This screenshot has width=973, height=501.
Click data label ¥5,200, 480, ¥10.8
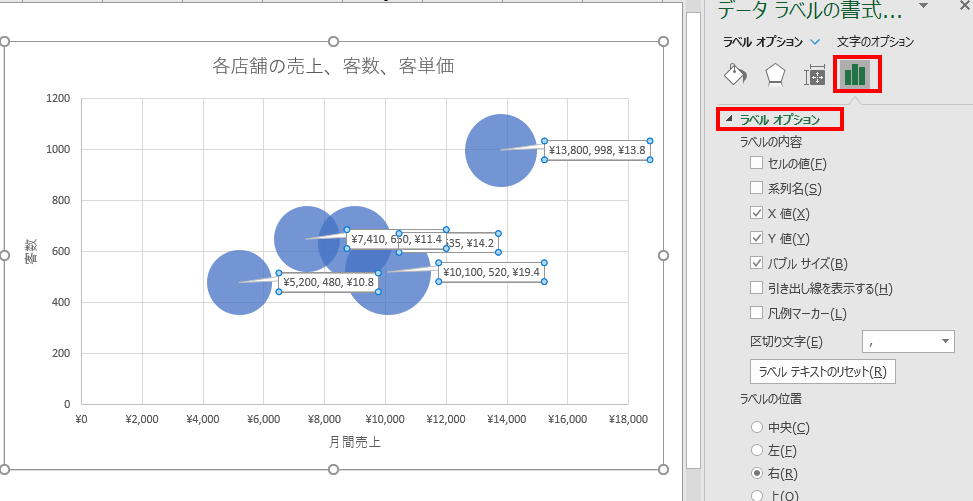point(328,282)
